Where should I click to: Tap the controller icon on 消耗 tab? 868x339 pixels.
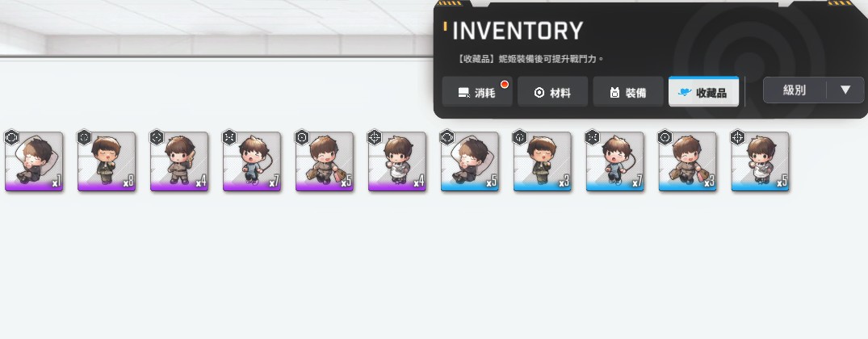coord(464,93)
